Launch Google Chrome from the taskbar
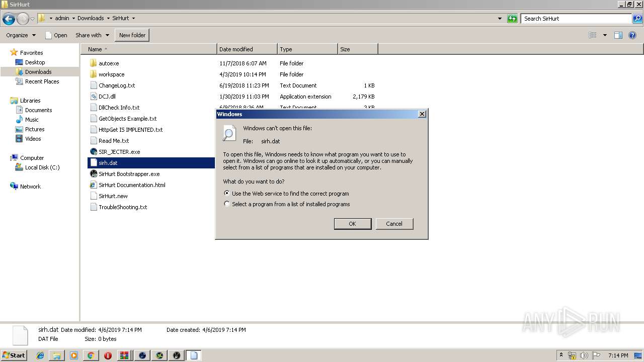 (91, 355)
